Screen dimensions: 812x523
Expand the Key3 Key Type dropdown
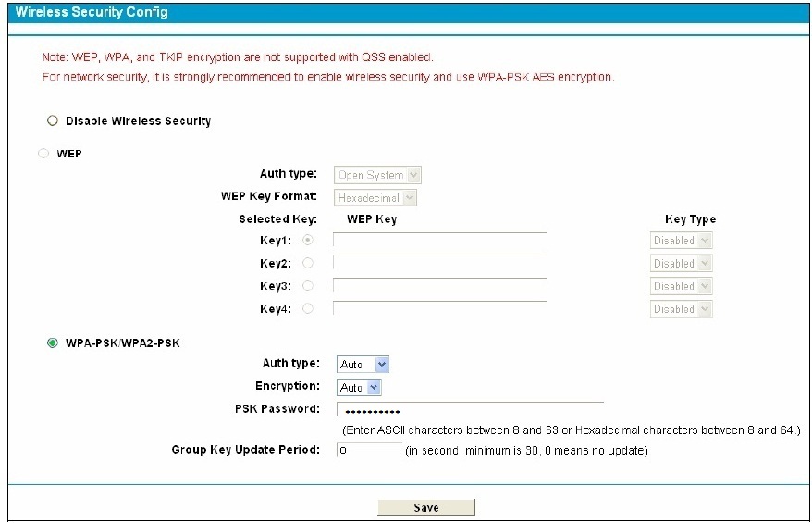click(681, 286)
